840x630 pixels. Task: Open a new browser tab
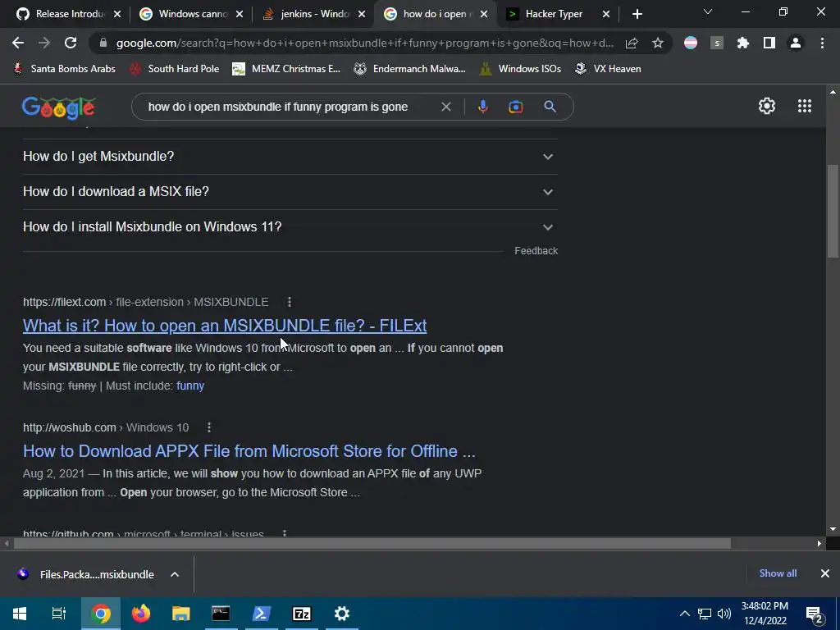[637, 15]
